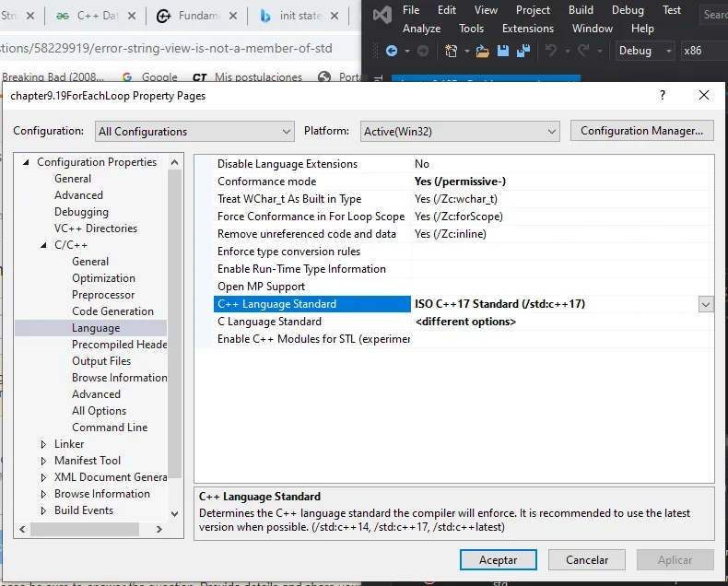Click the Save icon in Visual Studio toolbar
This screenshot has width=728, height=586.
(503, 51)
